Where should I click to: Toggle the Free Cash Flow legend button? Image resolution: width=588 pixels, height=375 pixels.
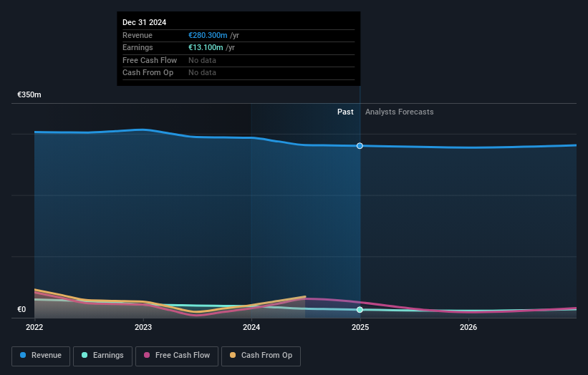click(x=177, y=356)
